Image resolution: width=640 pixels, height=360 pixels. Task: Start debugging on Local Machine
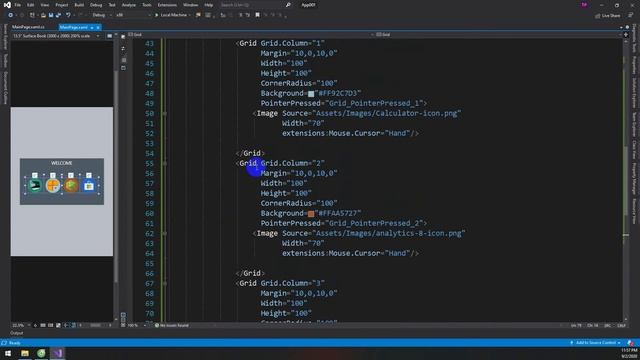pyautogui.click(x=171, y=15)
